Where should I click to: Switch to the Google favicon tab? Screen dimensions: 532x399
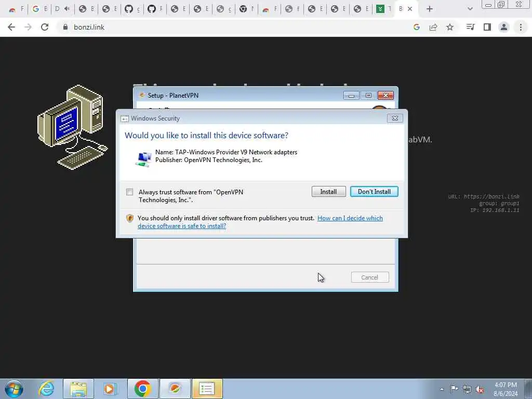coord(39,9)
